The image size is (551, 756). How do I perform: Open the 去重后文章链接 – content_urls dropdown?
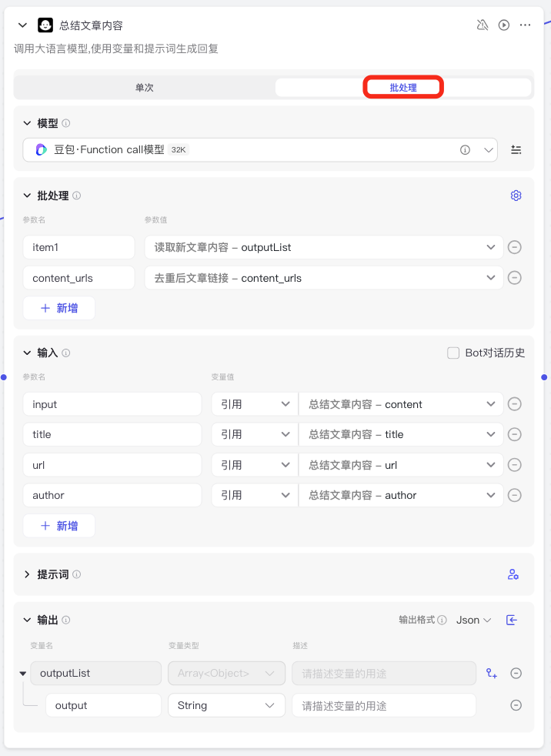coord(324,278)
